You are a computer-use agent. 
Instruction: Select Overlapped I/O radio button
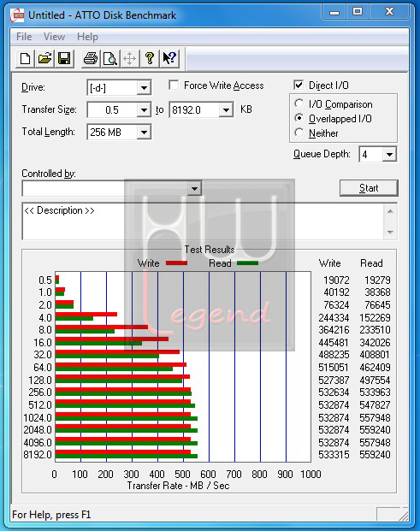[299, 118]
